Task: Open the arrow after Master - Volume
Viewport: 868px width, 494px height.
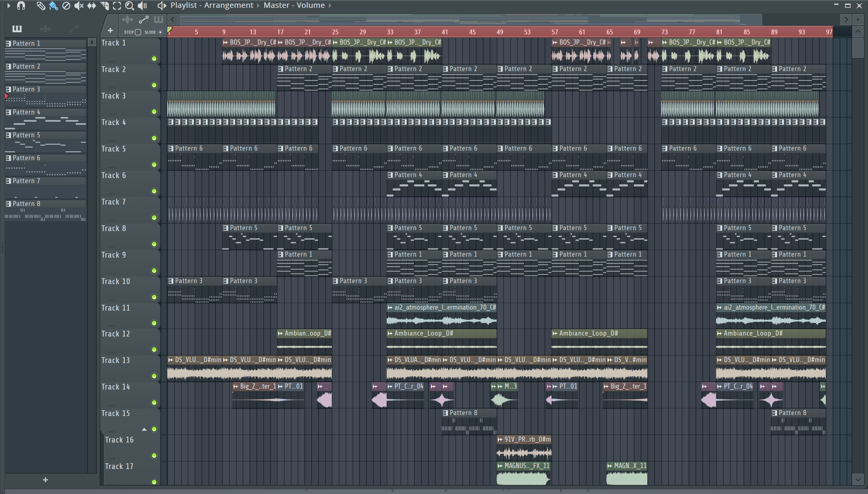Action: [x=330, y=5]
